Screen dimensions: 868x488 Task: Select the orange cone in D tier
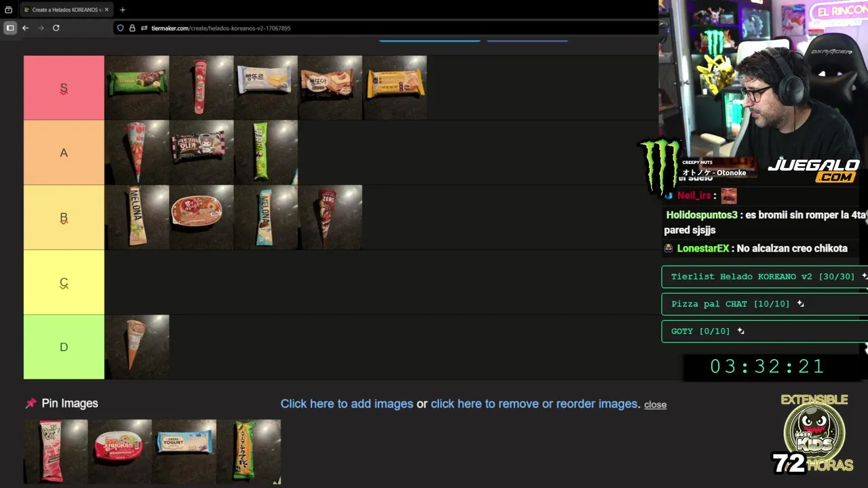(x=137, y=346)
